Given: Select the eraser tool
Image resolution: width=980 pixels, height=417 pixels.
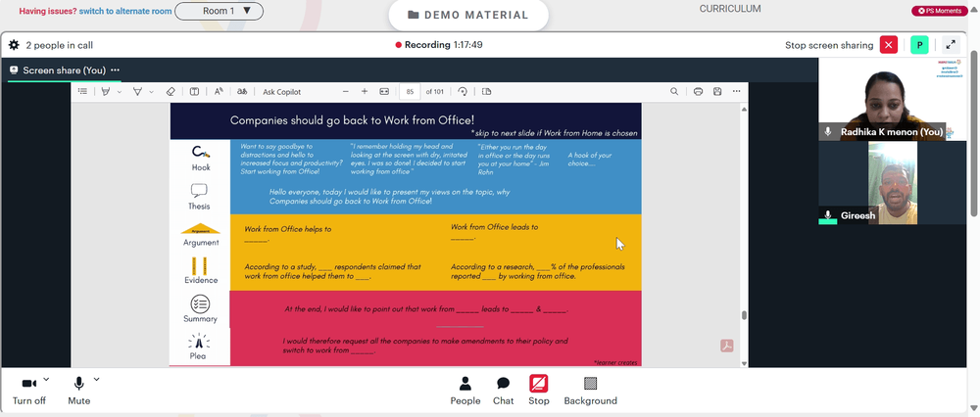Looking at the screenshot, I should click(x=171, y=91).
